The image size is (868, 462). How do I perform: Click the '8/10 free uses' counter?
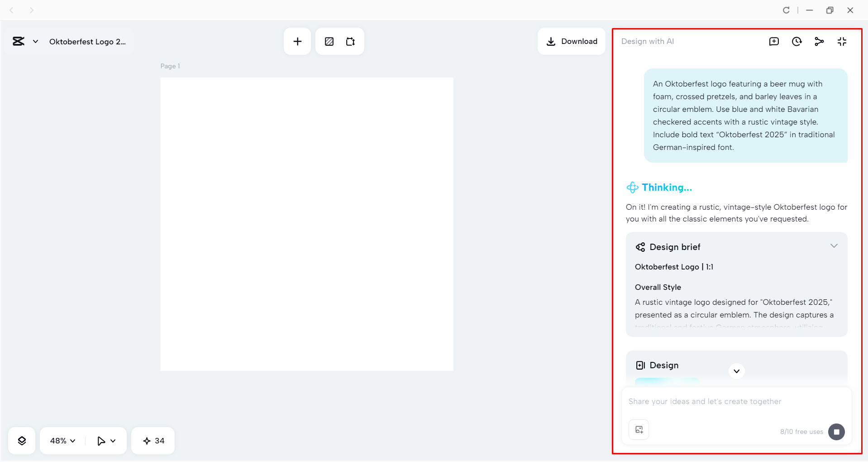click(x=801, y=432)
